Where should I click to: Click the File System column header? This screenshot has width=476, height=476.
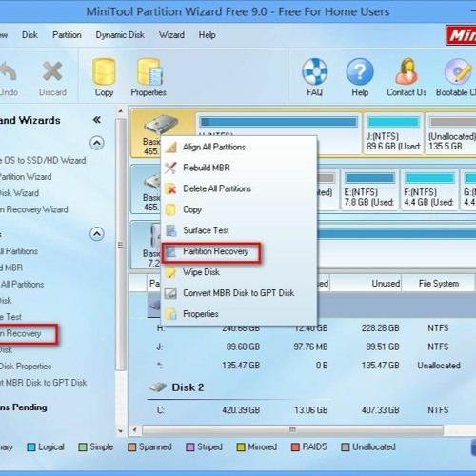click(439, 284)
